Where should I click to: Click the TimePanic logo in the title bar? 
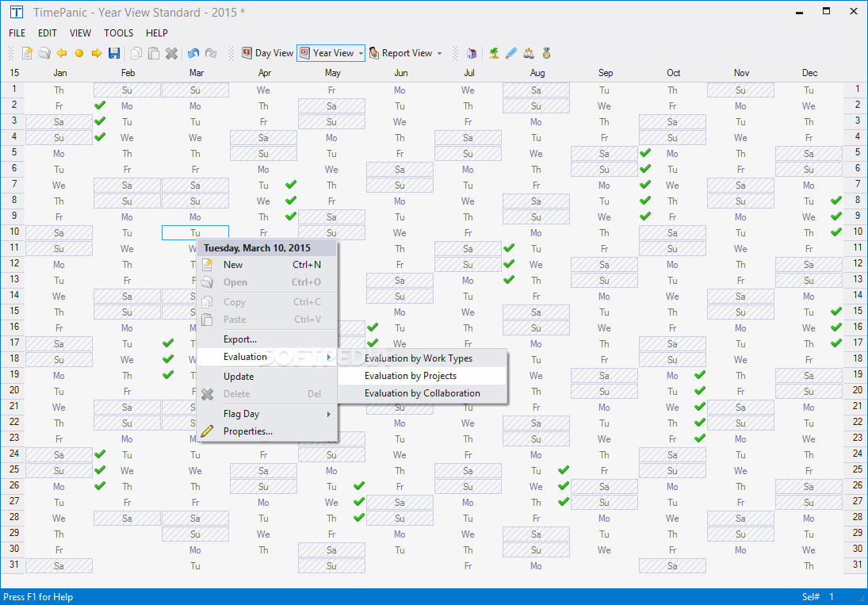click(x=17, y=12)
